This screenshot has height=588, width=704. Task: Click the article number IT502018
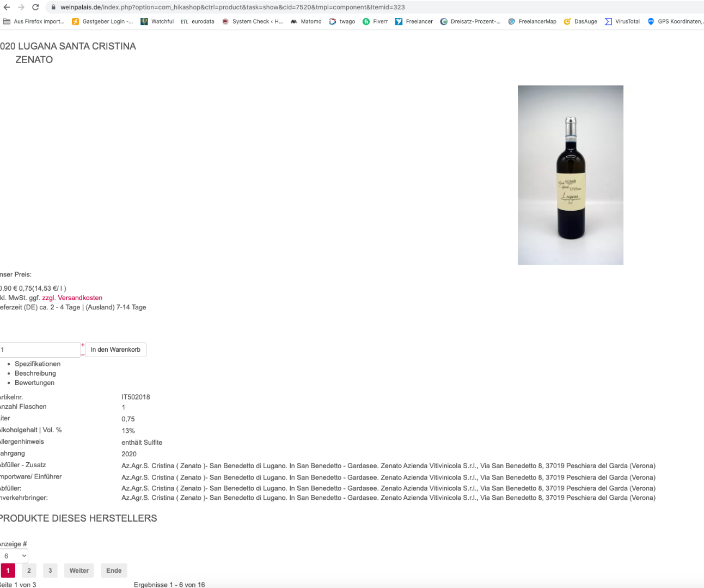[136, 397]
